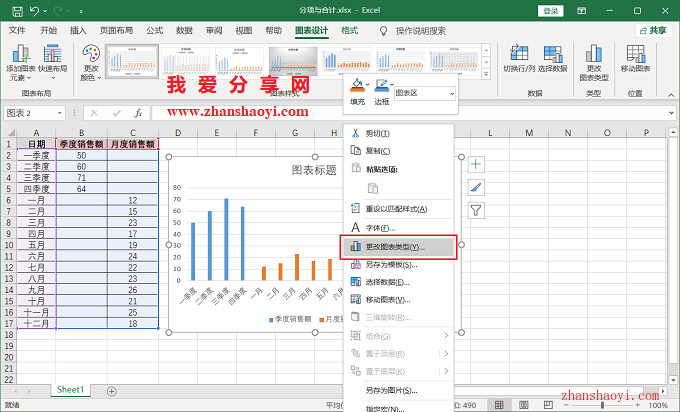Click the Share button
680x412 pixels.
(654, 30)
